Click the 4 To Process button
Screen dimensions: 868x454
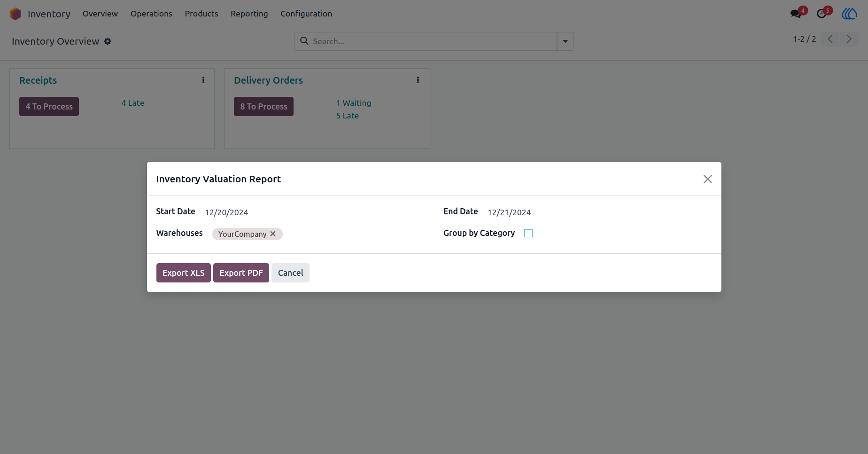pyautogui.click(x=49, y=107)
